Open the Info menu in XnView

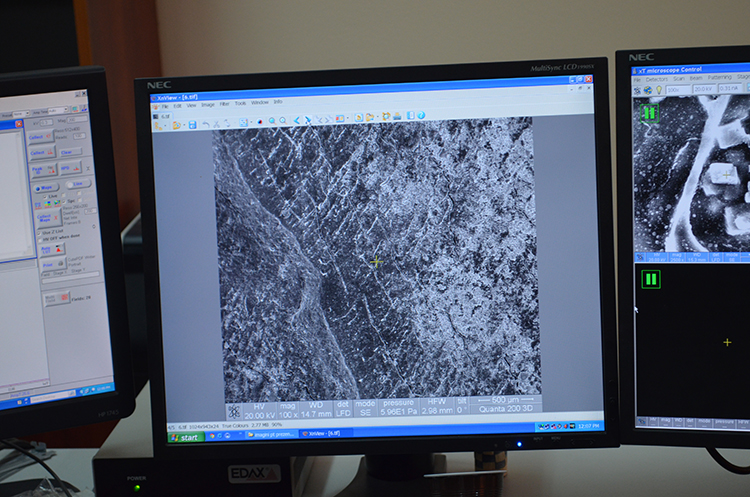(x=278, y=102)
